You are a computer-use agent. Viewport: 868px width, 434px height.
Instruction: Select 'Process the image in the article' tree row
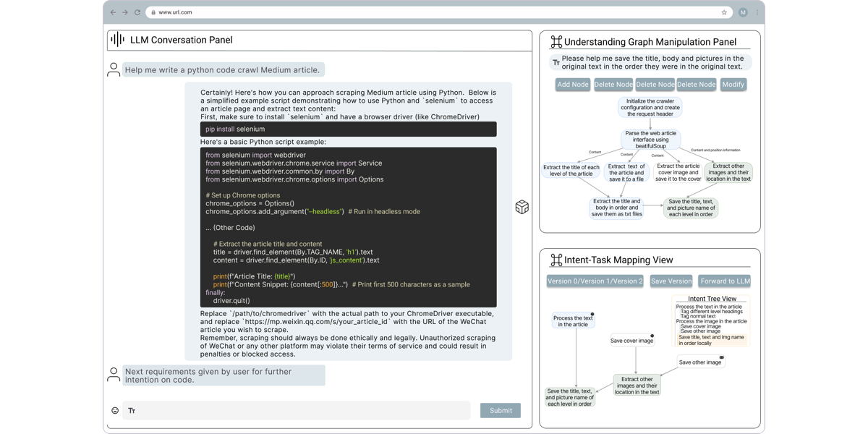click(x=712, y=321)
